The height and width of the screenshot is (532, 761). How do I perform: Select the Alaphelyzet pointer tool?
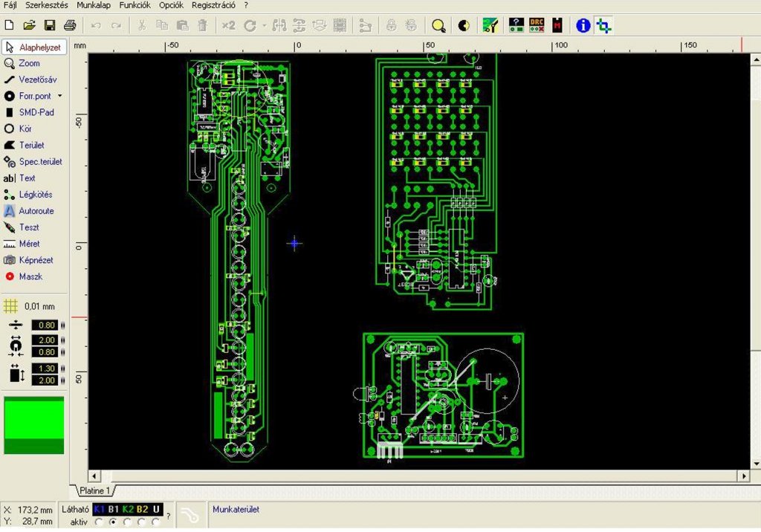tap(34, 47)
